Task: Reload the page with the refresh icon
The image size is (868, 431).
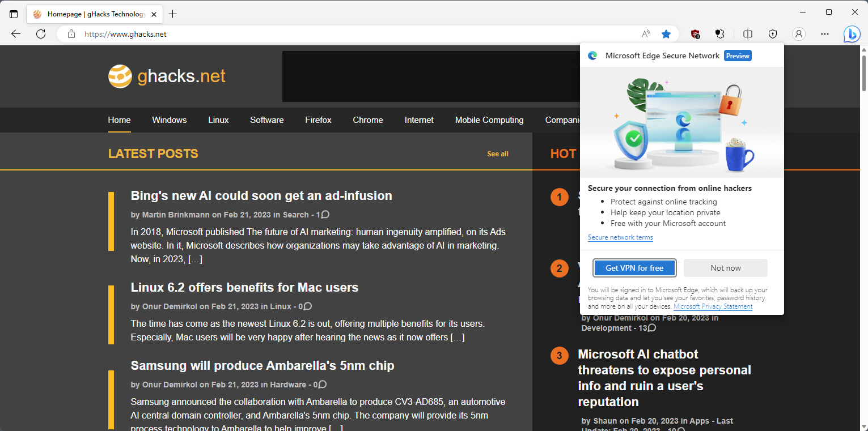Action: click(41, 34)
